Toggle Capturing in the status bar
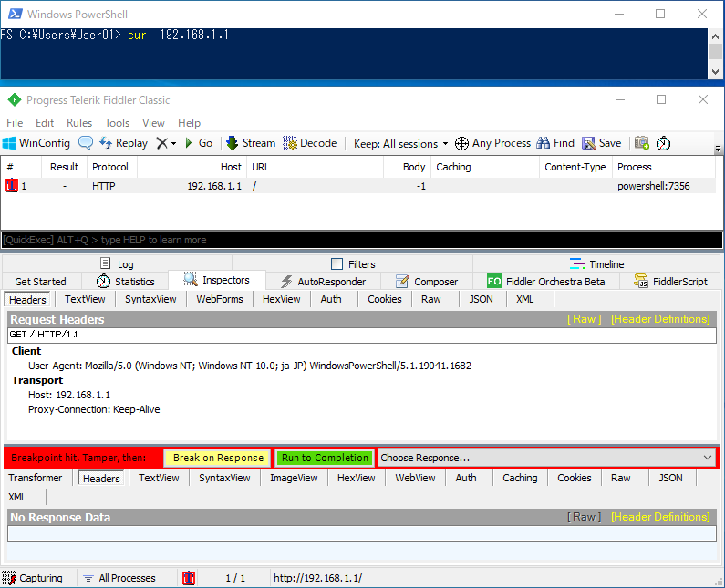The image size is (725, 588). [33, 578]
